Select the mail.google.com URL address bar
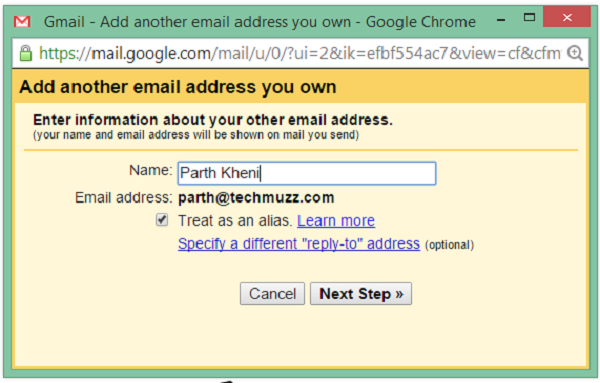This screenshot has height=383, width=600. (300, 53)
